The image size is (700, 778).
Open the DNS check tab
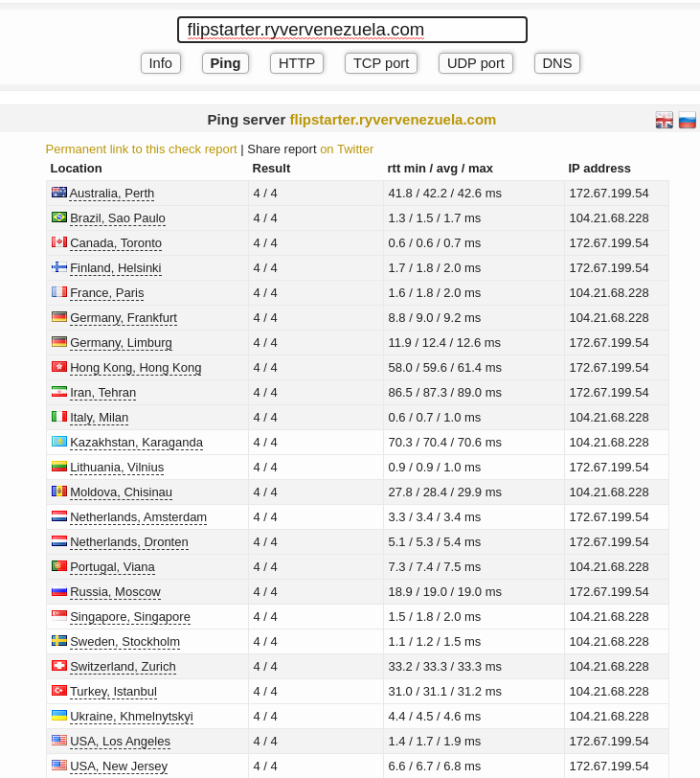(x=557, y=63)
